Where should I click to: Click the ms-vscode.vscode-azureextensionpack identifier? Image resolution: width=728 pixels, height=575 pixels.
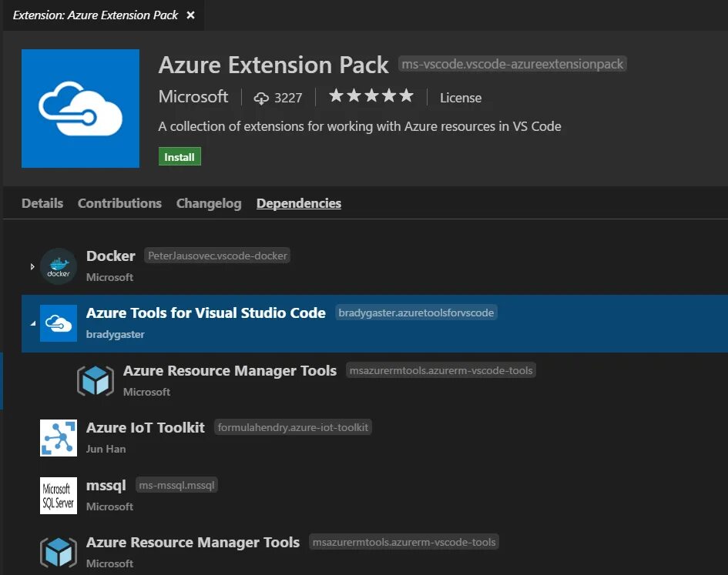tap(512, 64)
